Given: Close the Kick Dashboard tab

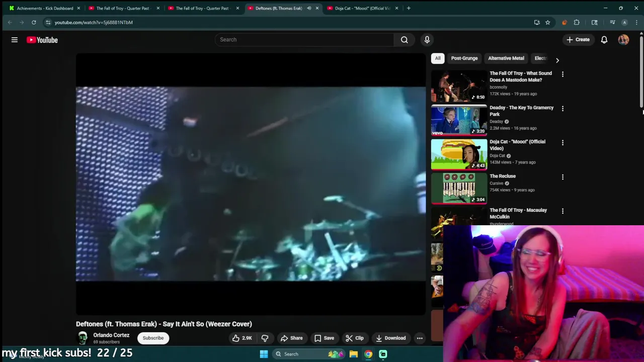Looking at the screenshot, I should coord(78,8).
